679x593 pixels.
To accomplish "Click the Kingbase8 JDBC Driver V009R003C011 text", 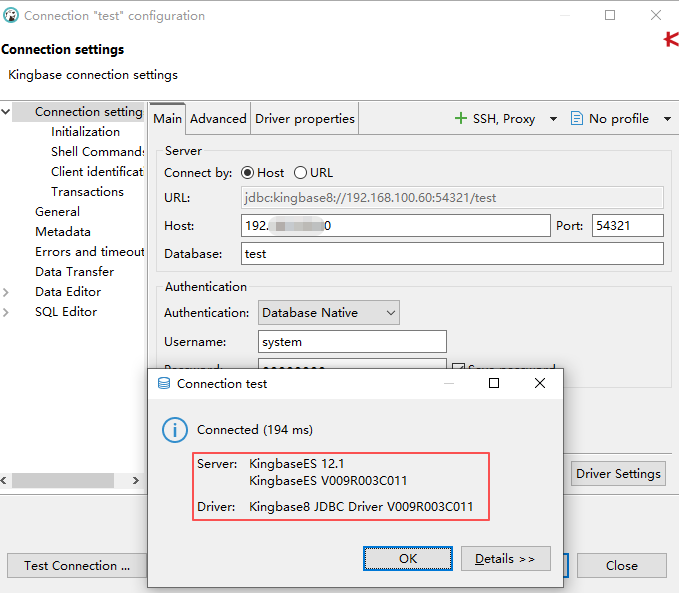I will [x=361, y=507].
